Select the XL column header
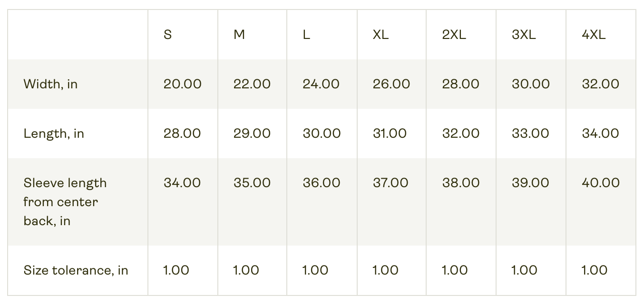 click(381, 35)
